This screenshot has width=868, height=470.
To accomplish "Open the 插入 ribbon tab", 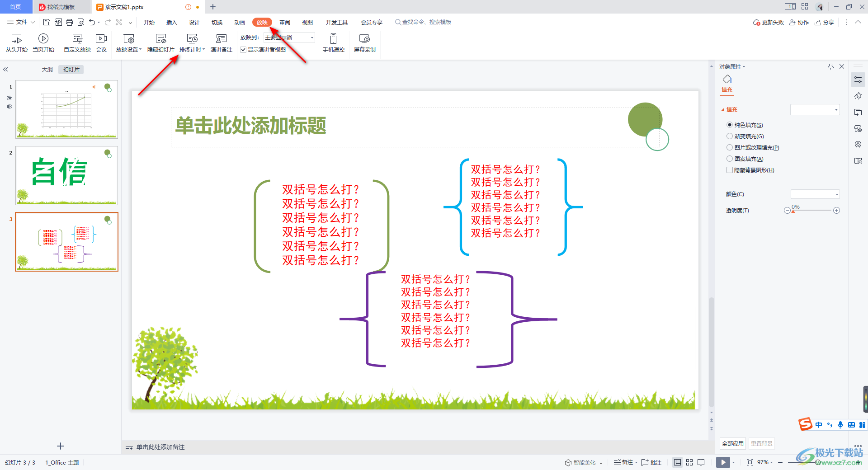I will tap(171, 22).
